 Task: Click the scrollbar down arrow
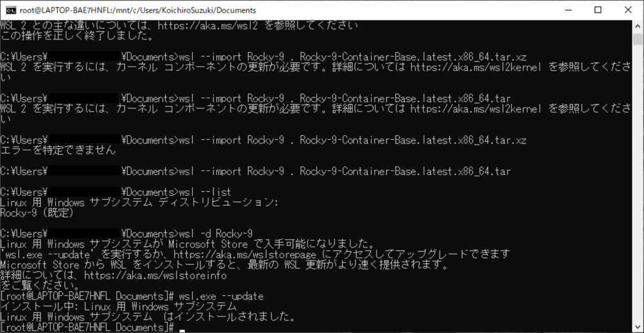(x=636, y=327)
